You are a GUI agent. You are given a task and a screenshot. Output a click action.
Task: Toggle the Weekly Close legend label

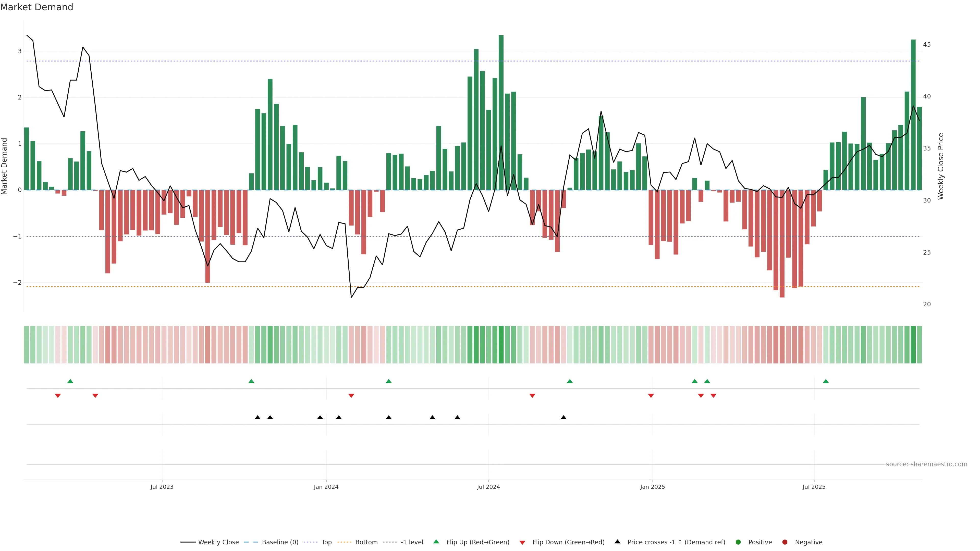pyautogui.click(x=218, y=542)
